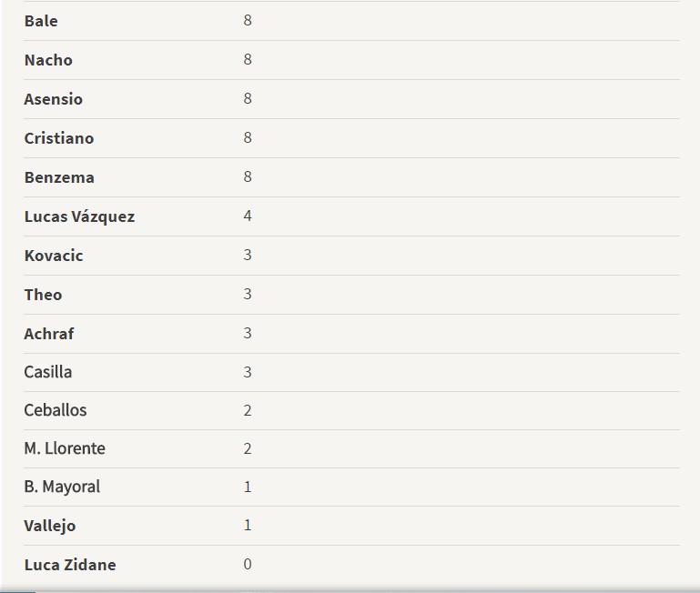This screenshot has height=593, width=700.
Task: Click on Theo player name
Action: (43, 295)
